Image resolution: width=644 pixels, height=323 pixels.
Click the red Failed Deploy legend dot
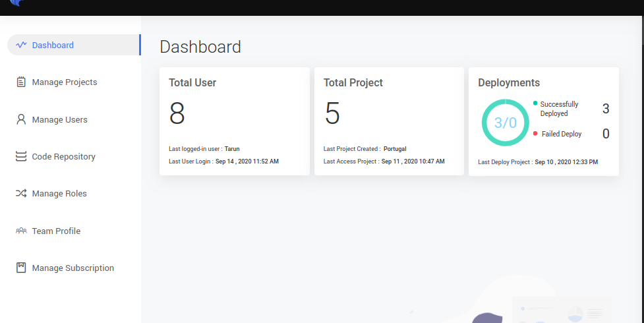coord(535,134)
